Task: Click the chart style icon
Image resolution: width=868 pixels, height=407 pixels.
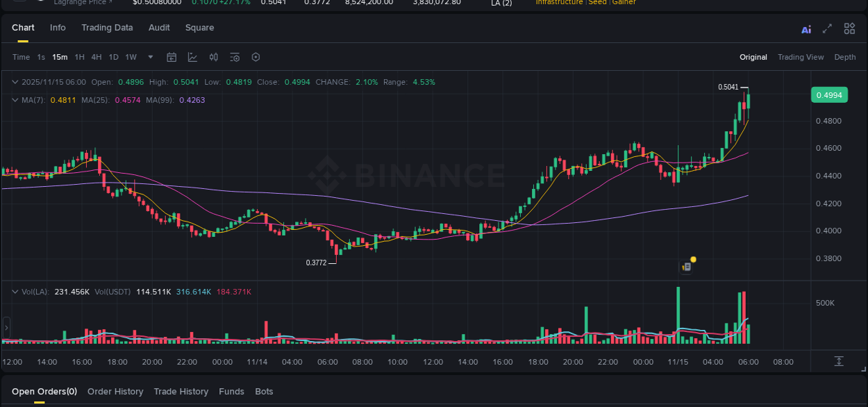Action: [x=192, y=57]
